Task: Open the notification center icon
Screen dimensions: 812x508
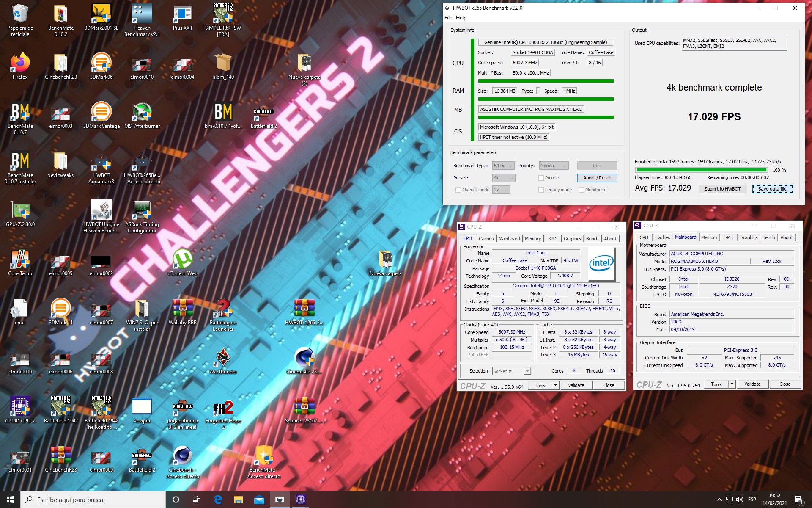Action: [x=798, y=500]
